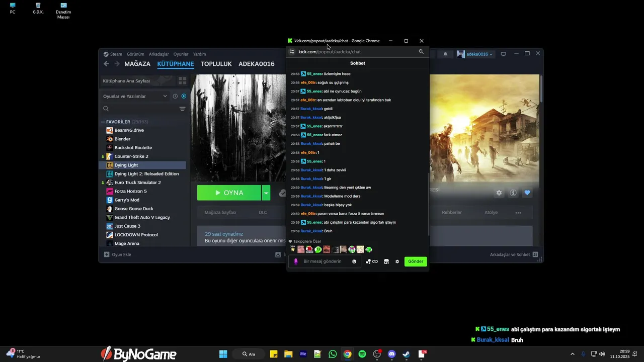Open Oyunlar ve Yazılımlar dropdown
Viewport: 644px width, 362px height.
click(135, 96)
